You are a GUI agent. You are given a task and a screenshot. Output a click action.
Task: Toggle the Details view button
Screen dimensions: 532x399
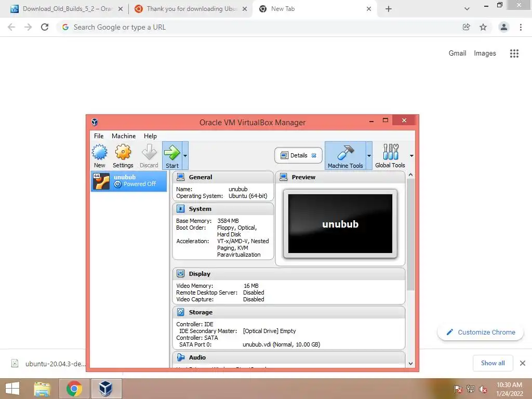298,155
